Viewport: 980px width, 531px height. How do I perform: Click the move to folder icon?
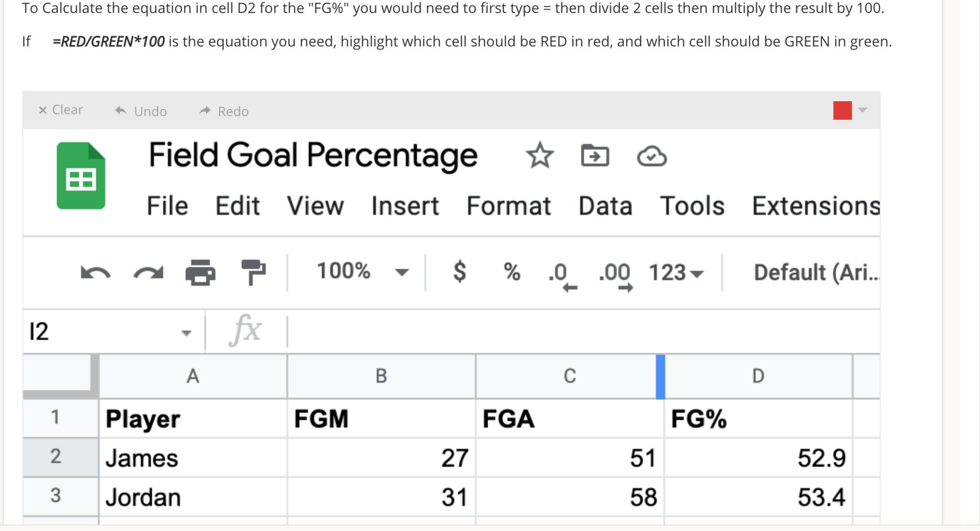pyautogui.click(x=595, y=156)
